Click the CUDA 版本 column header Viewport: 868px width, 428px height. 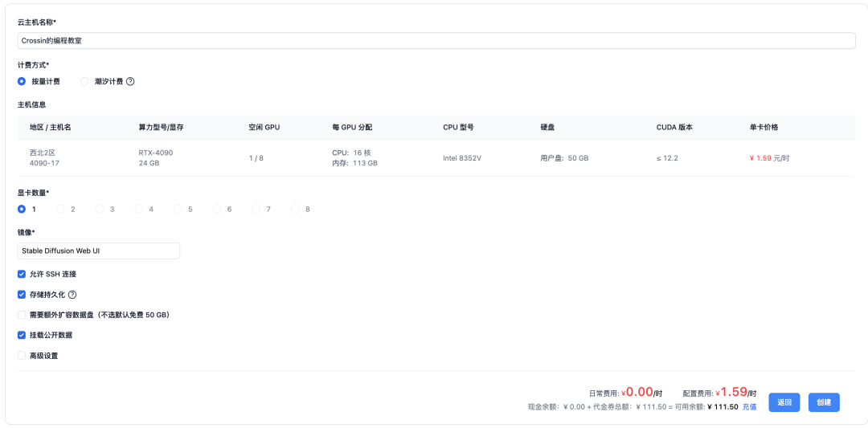click(674, 127)
